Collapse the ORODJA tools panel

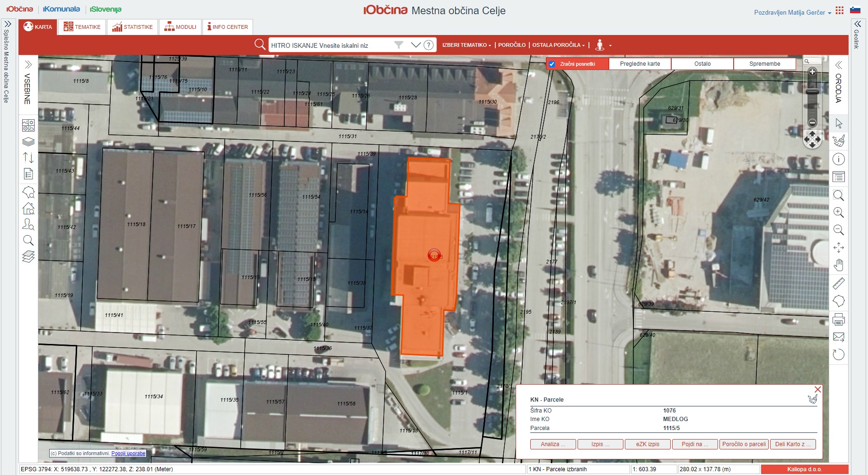(x=838, y=65)
